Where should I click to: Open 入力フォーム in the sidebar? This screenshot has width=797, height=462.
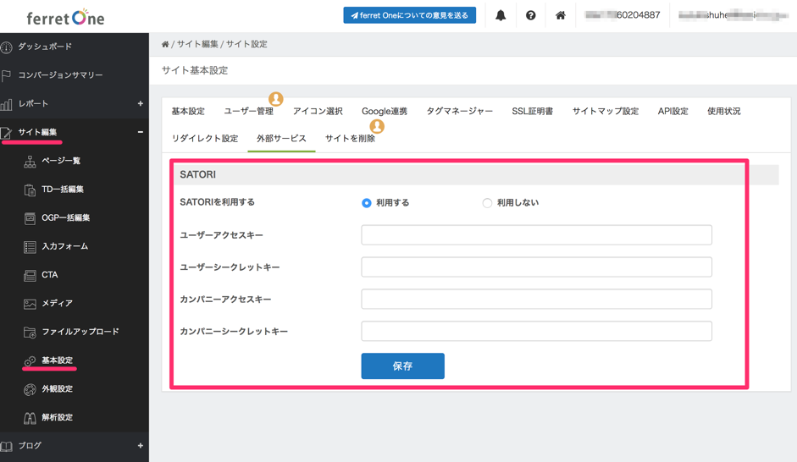(65, 246)
